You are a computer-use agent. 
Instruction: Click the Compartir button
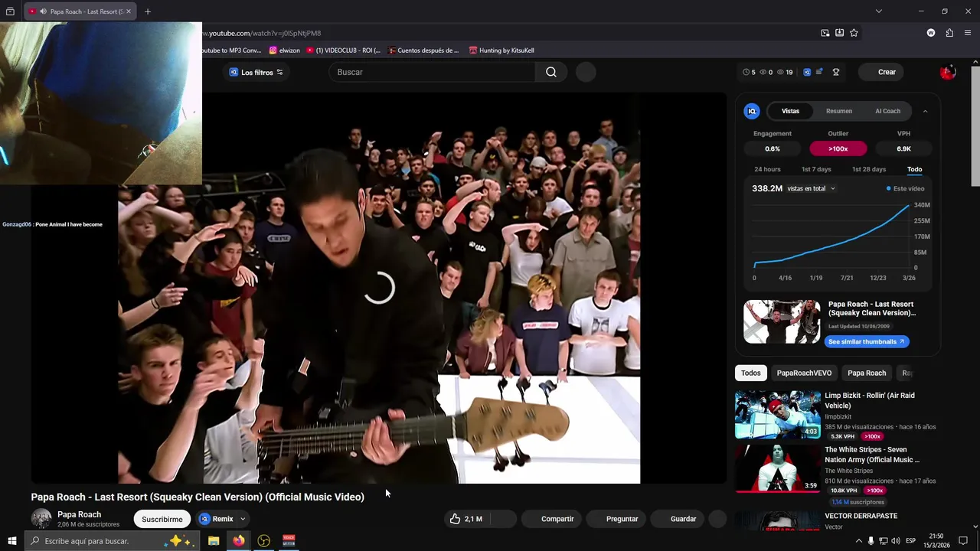(552, 519)
